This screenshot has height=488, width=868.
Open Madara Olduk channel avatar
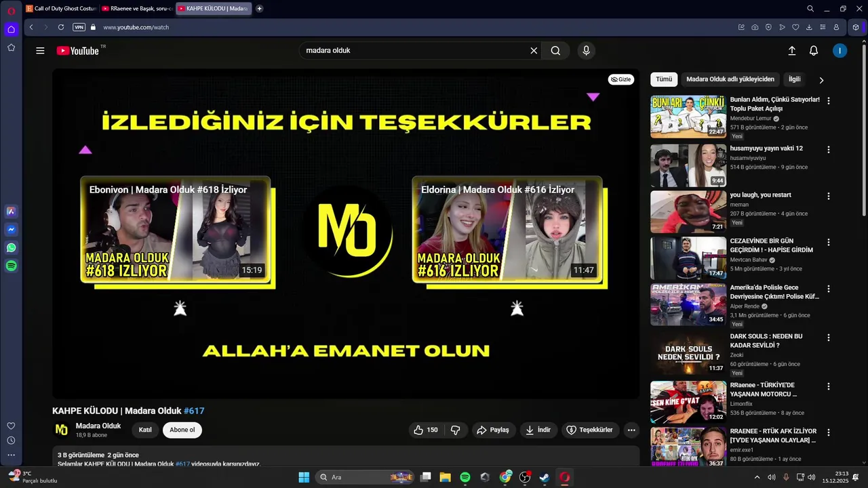pos(62,430)
